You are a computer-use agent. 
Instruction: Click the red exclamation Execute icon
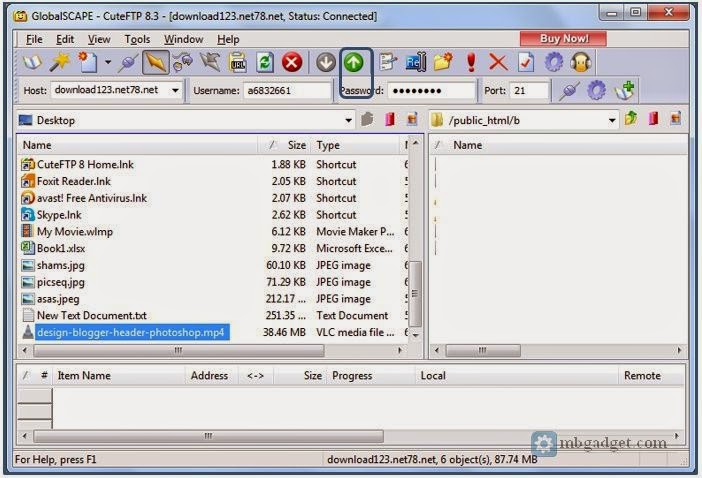(471, 62)
